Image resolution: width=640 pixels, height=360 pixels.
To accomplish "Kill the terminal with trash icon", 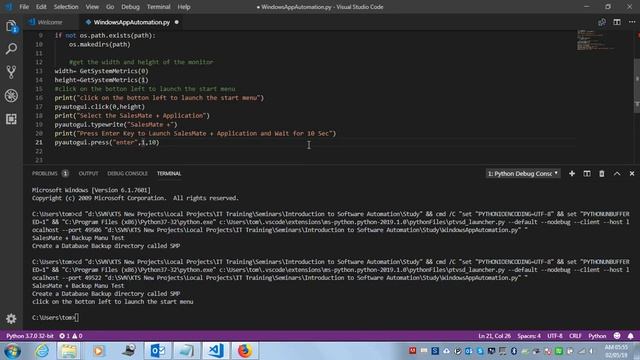I will click(602, 173).
